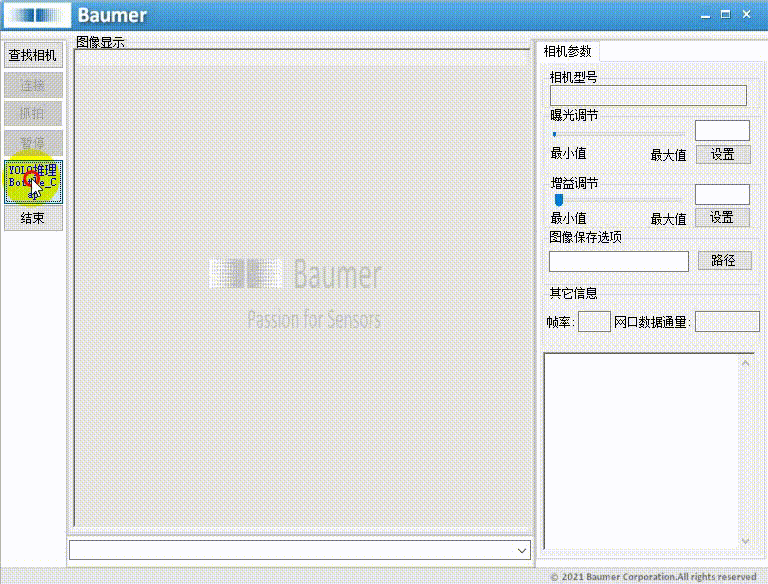Start YOLO推理 Bottle_Cap inference

click(33, 182)
